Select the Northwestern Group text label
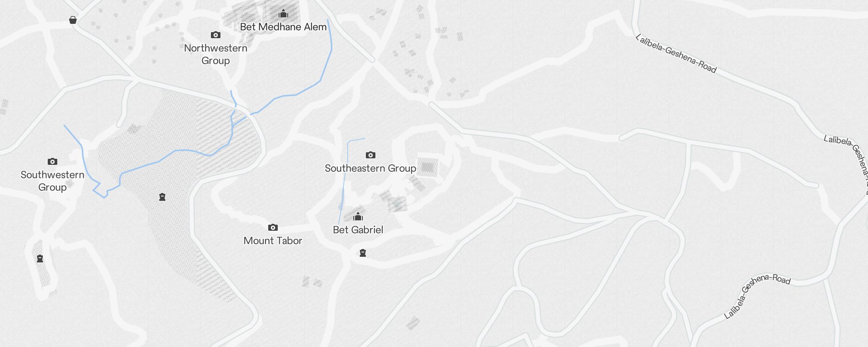The width and height of the screenshot is (868, 347). click(216, 54)
